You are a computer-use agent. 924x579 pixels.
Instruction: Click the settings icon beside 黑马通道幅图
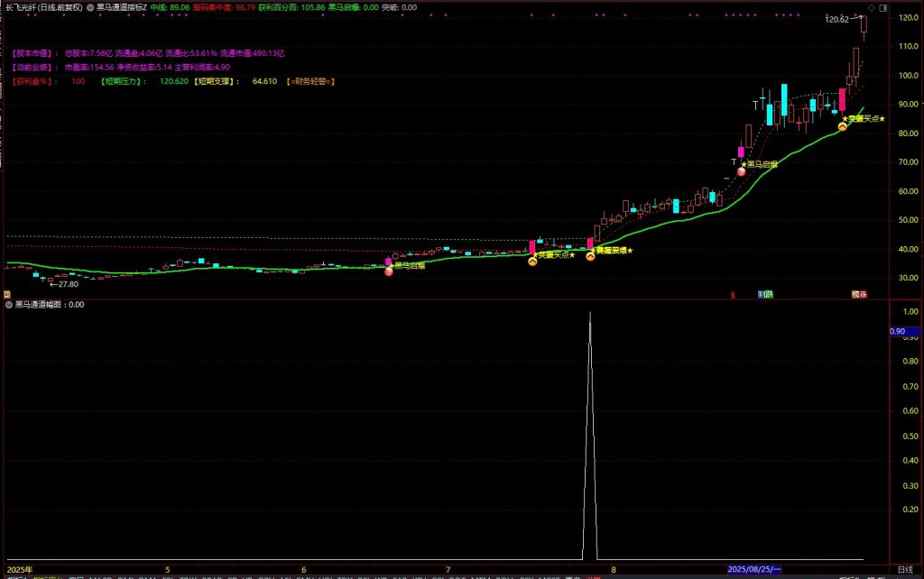coord(7,305)
